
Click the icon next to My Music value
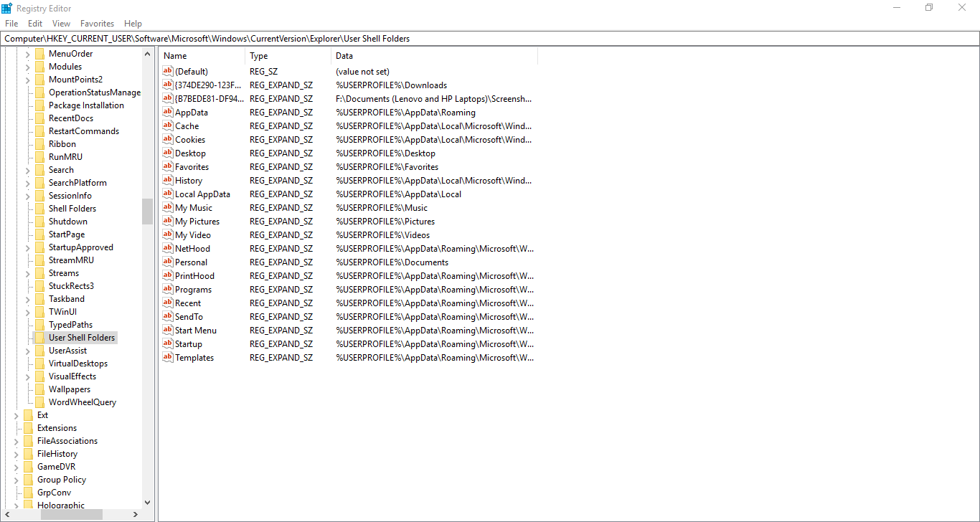[168, 207]
